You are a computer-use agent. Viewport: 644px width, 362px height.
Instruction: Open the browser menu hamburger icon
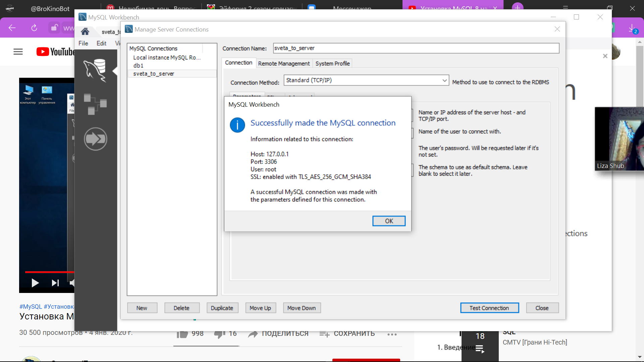[x=566, y=7]
